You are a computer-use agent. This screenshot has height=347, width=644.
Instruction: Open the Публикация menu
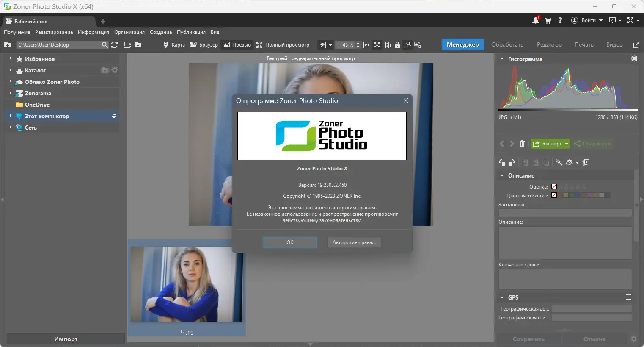pyautogui.click(x=191, y=32)
